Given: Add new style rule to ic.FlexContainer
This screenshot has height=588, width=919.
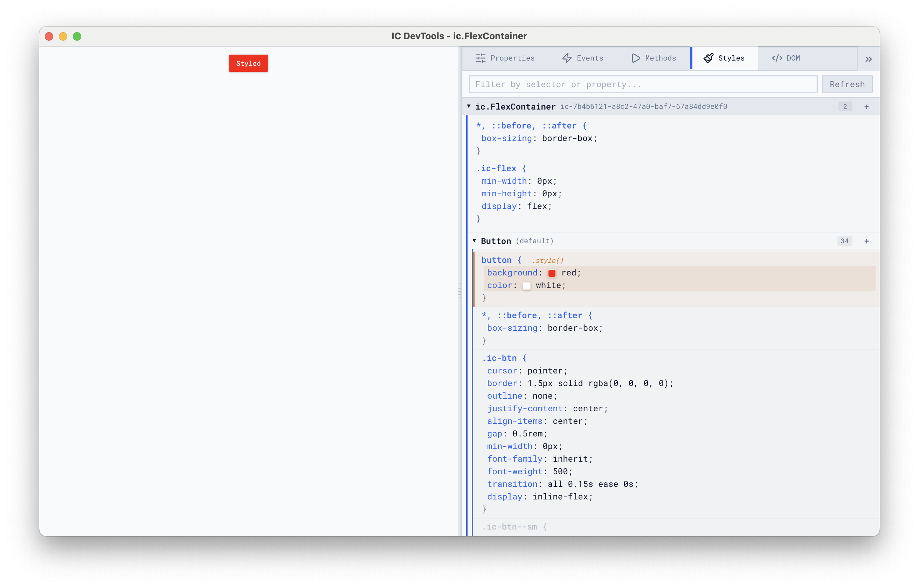Looking at the screenshot, I should (866, 106).
